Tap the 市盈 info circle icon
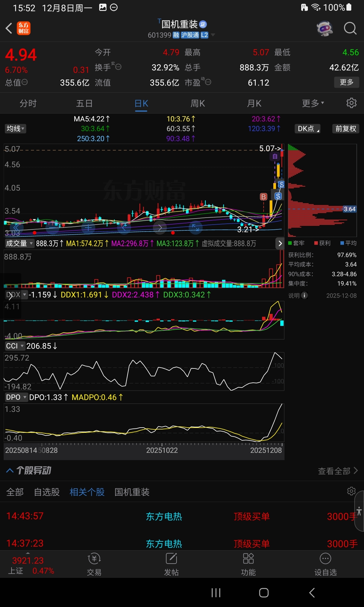 coord(208,82)
